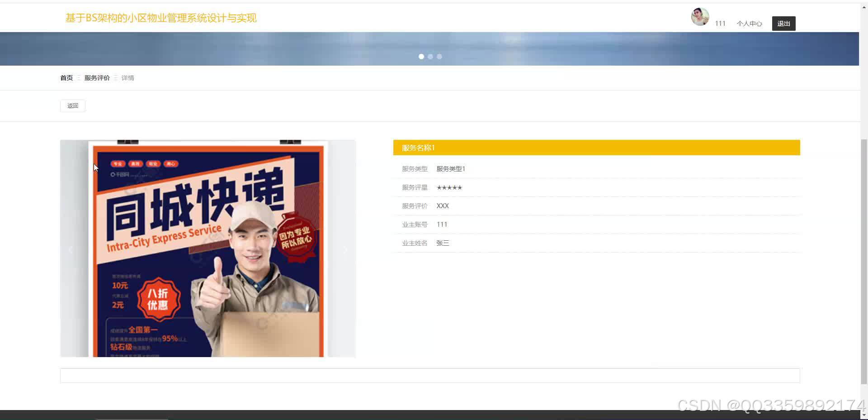Click the empty box below the details
The height and width of the screenshot is (420, 868).
[x=430, y=376]
